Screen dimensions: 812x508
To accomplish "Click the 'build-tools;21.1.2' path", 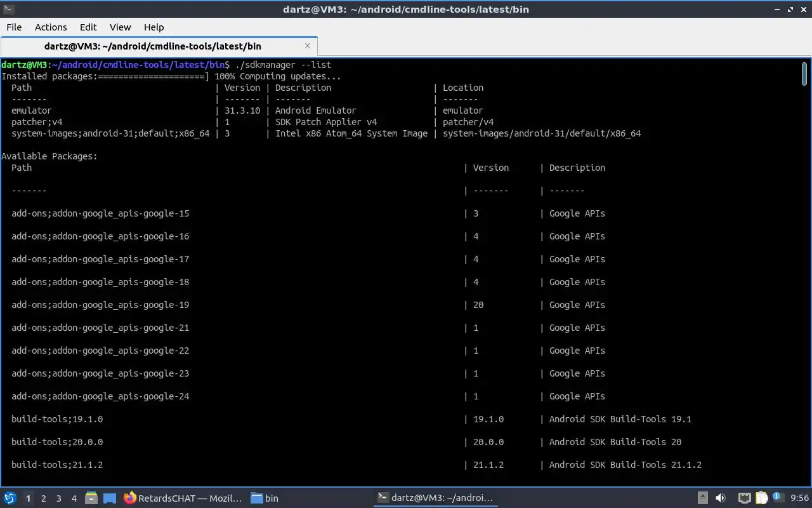I will tap(57, 465).
